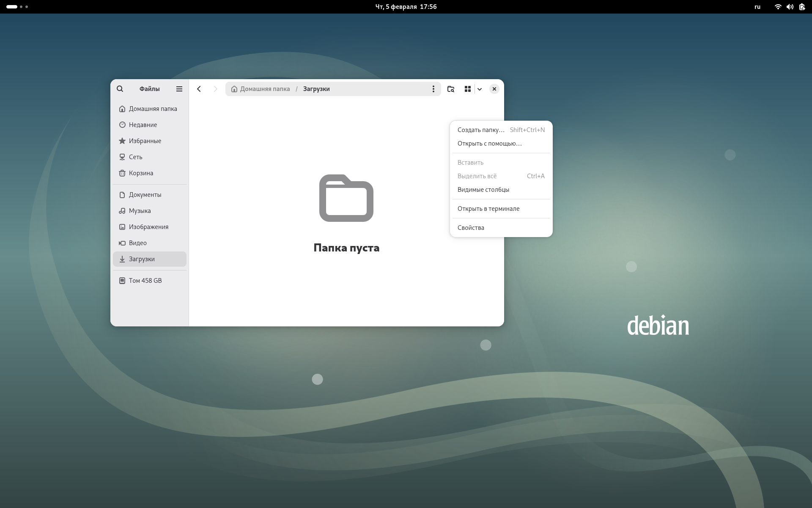Select Избранные starred item in sidebar
The image size is (812, 508).
145,141
